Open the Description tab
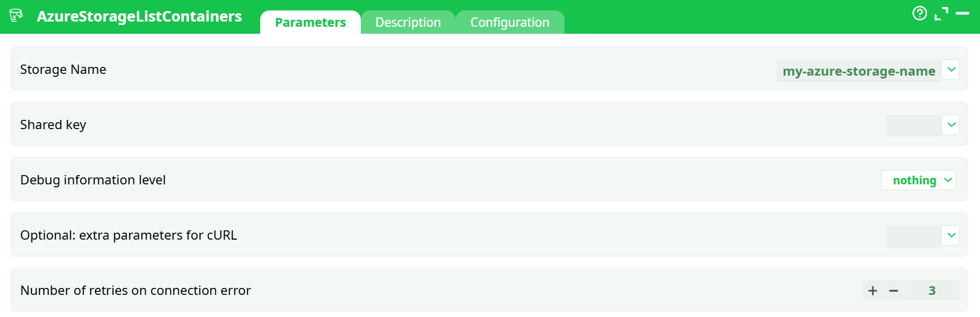The image size is (980, 317). (x=408, y=22)
